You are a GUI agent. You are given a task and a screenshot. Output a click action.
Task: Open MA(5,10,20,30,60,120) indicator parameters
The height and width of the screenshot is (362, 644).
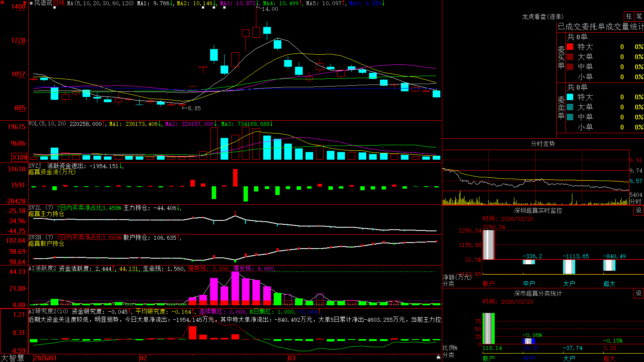[100, 3]
